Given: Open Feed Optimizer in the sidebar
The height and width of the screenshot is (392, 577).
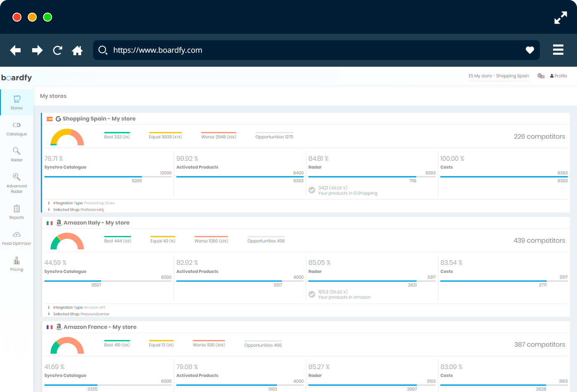Looking at the screenshot, I should 16,238.
